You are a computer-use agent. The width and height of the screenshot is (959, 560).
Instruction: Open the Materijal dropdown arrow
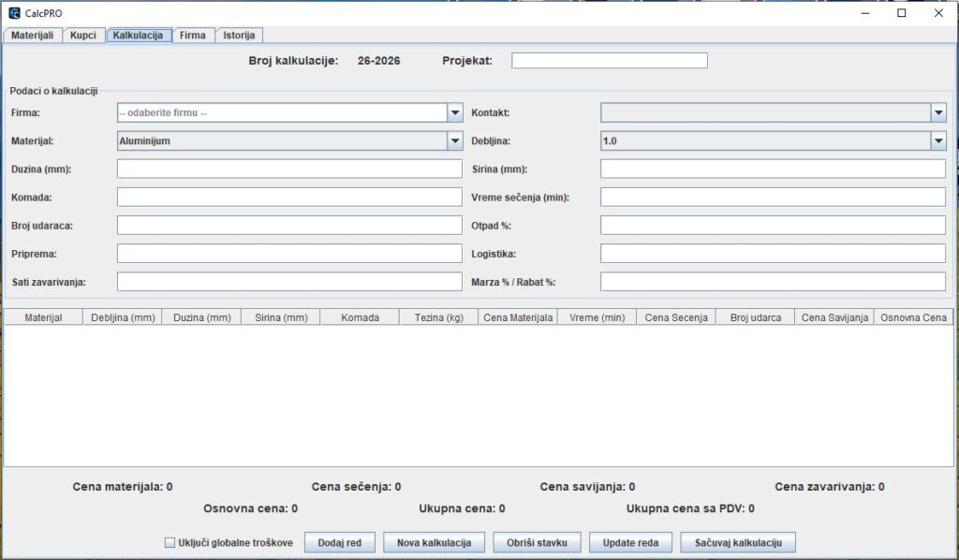tap(455, 140)
